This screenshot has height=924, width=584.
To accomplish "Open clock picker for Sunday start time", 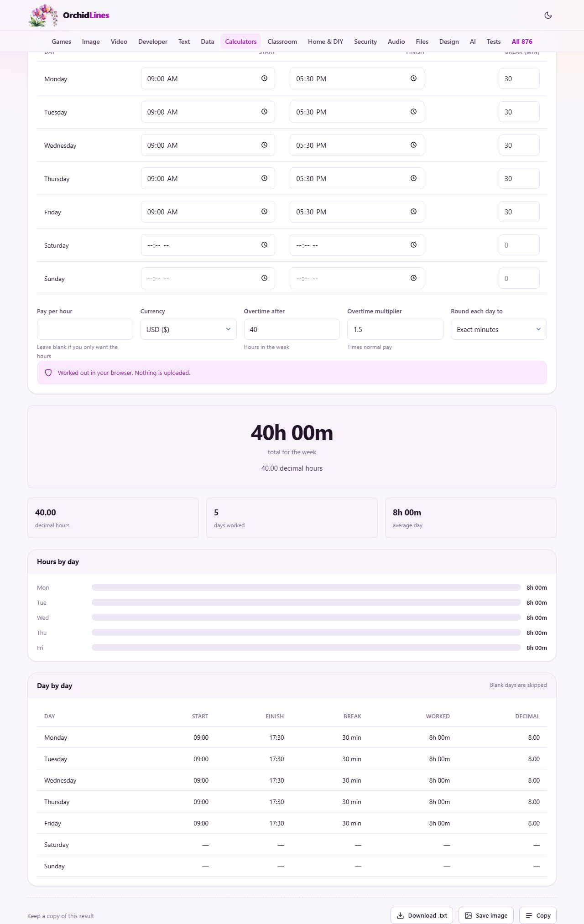I will coord(264,278).
